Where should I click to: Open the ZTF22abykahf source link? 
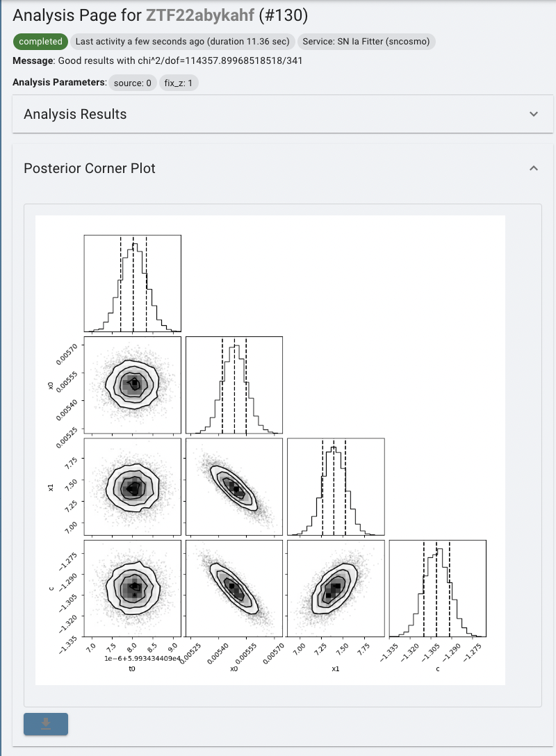click(200, 15)
